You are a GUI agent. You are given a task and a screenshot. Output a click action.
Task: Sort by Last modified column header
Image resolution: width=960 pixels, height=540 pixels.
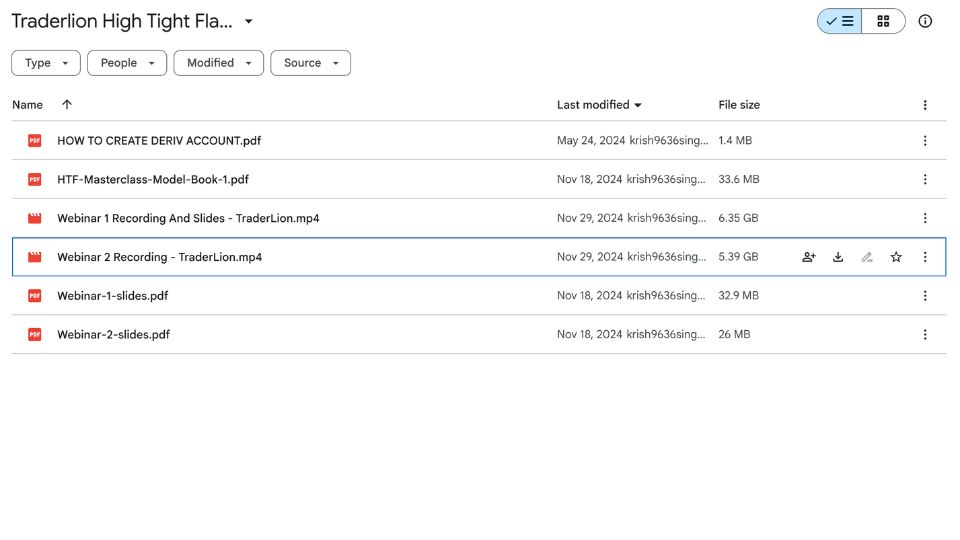coord(593,105)
